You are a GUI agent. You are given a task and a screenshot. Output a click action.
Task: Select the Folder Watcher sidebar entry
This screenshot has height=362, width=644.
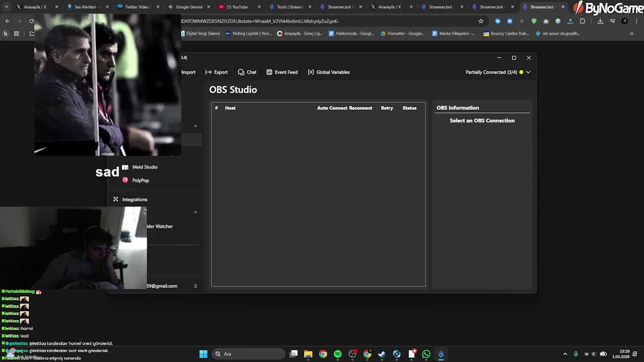[x=159, y=226]
